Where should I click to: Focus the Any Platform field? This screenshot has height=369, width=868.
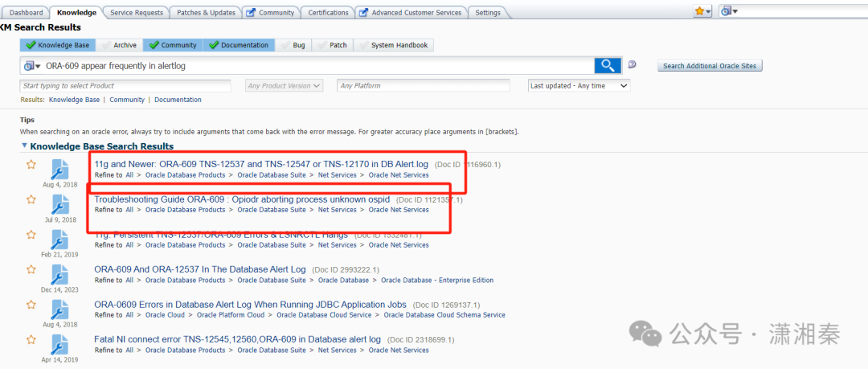pyautogui.click(x=424, y=85)
